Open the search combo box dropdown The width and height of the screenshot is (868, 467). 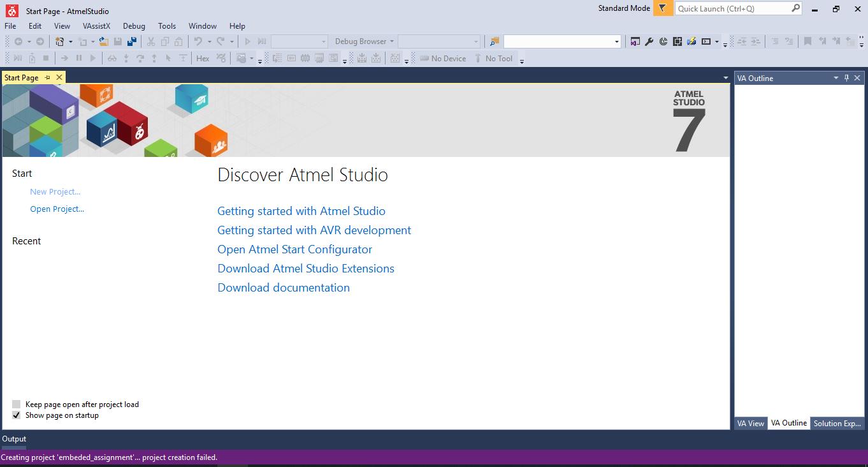[x=617, y=41]
